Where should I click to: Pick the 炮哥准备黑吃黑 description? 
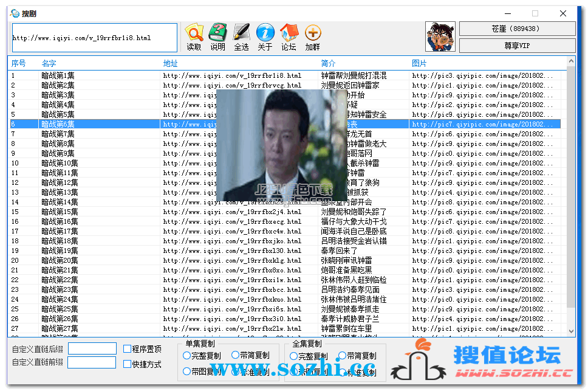[346, 270]
